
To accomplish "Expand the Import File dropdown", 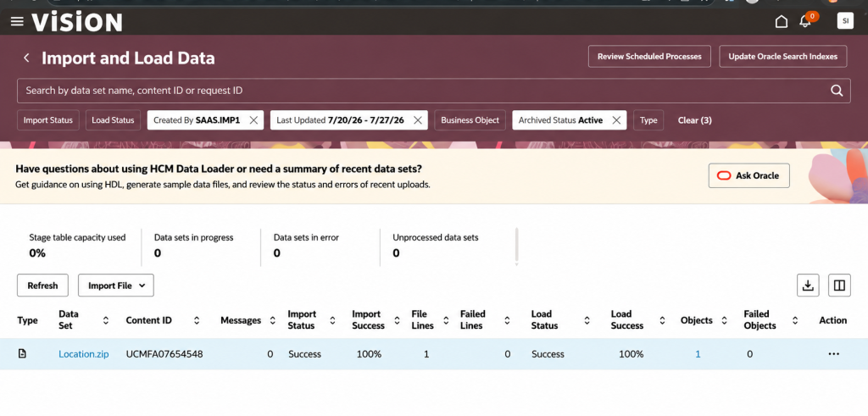I will (115, 286).
